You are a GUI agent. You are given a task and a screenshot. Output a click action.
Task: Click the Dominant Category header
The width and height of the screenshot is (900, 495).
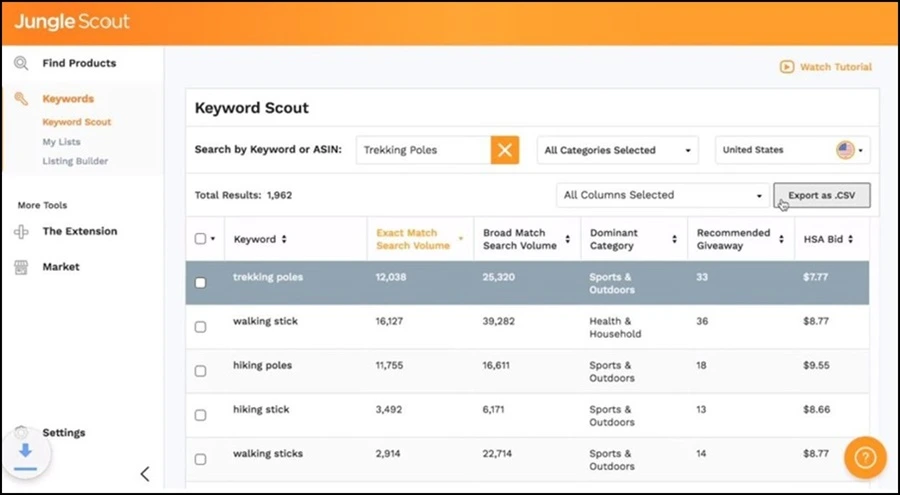click(x=614, y=239)
